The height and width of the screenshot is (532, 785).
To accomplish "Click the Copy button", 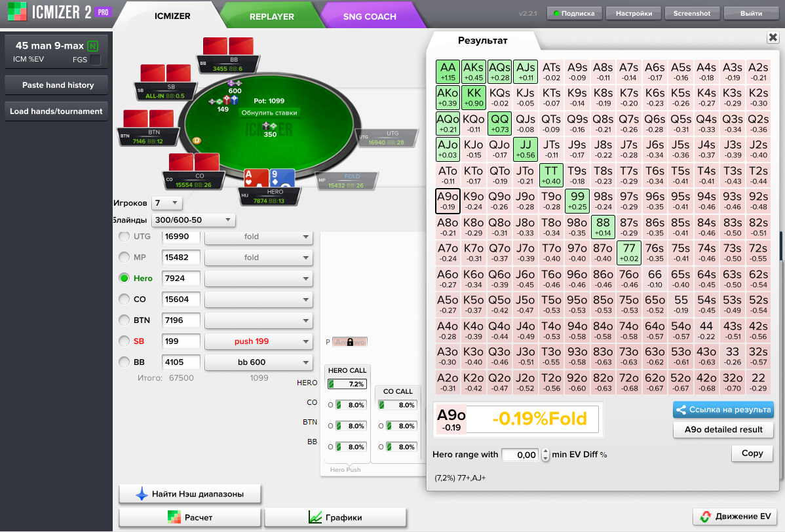I will pyautogui.click(x=752, y=453).
